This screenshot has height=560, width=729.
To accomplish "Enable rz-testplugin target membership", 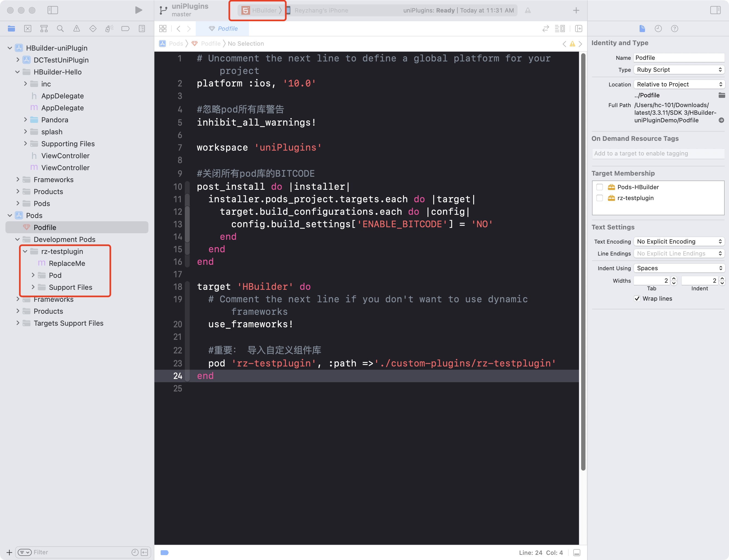I will pyautogui.click(x=600, y=198).
